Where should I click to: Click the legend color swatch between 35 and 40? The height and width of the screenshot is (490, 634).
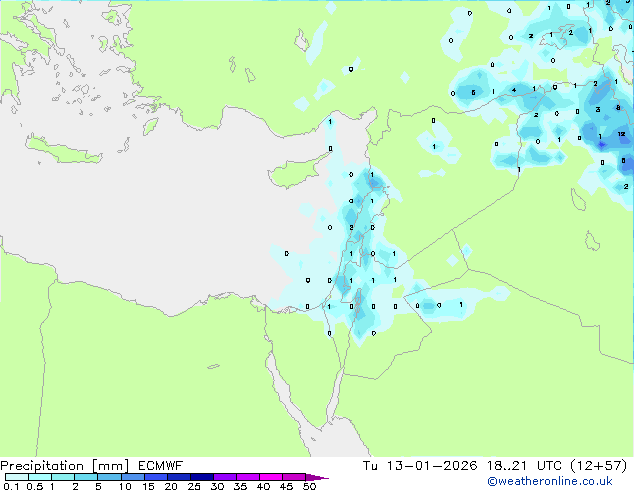tap(247, 477)
